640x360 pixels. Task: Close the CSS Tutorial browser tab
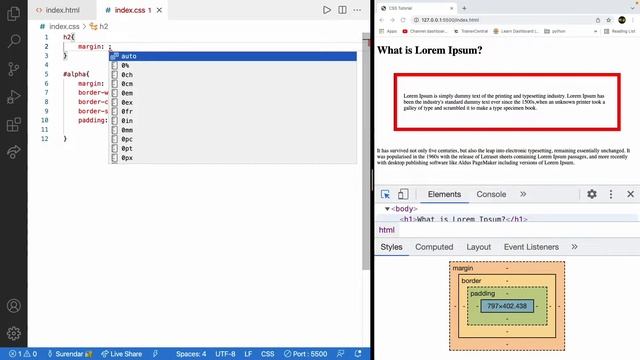[451, 8]
